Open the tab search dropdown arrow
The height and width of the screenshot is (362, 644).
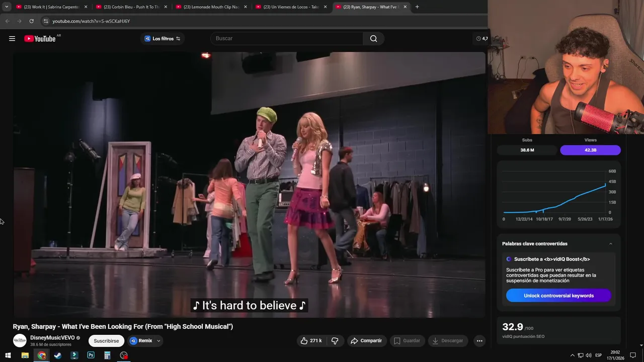coord(7,7)
